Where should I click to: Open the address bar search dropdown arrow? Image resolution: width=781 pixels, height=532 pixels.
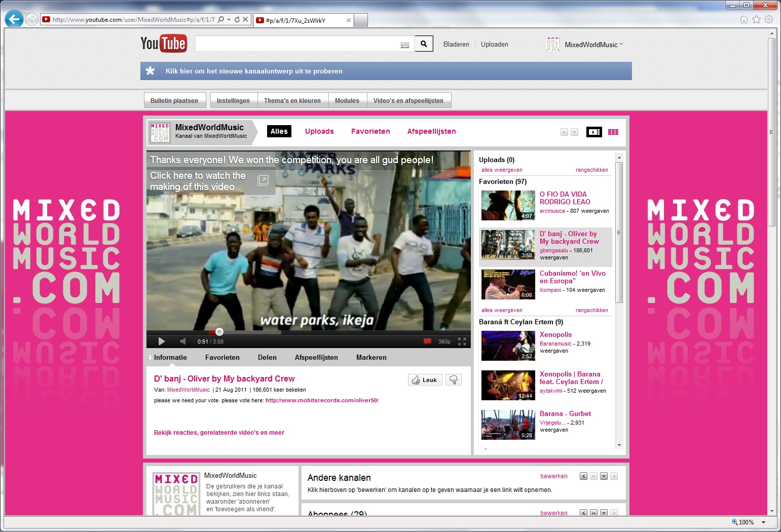pos(229,19)
